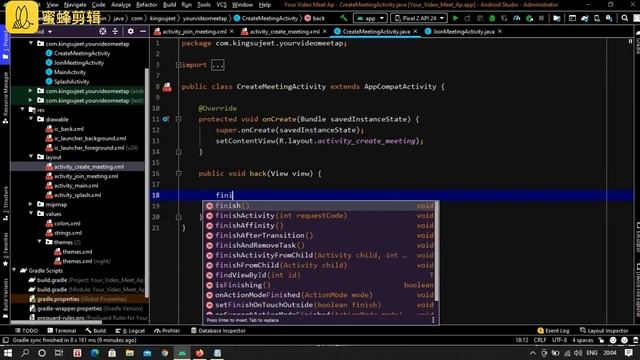Close the CreateMeetingActivity.java tab
Screen dimensions: 640x360
pos(416,31)
